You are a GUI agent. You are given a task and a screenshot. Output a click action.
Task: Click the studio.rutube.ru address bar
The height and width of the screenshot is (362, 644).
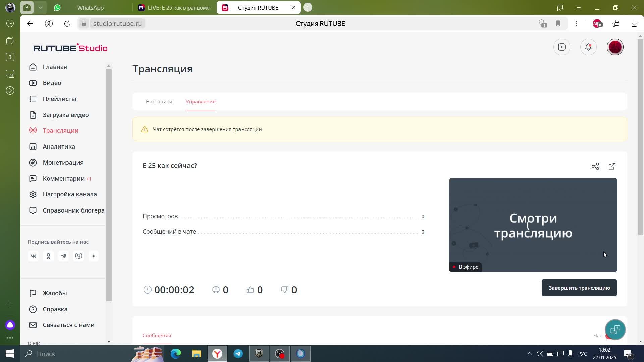point(117,24)
